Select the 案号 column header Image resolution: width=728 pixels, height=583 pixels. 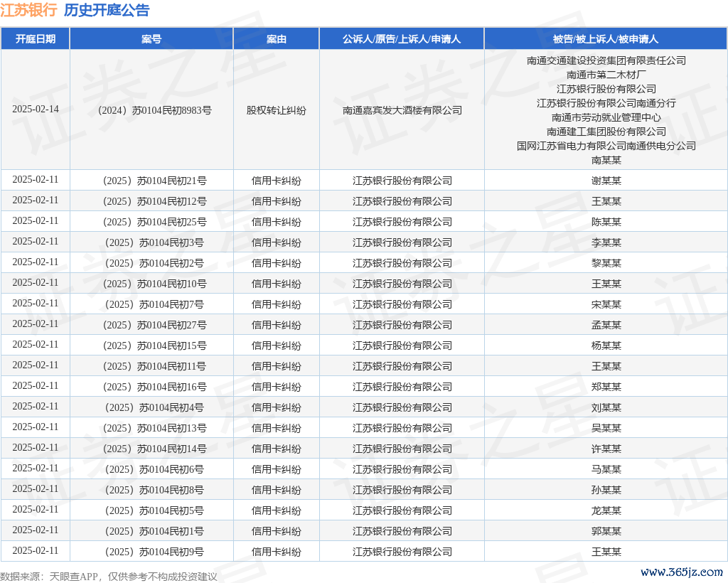151,39
